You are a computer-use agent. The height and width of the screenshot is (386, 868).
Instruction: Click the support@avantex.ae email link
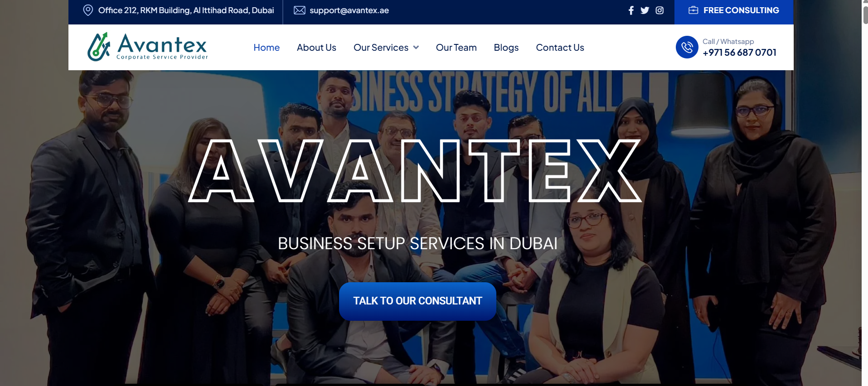click(349, 10)
